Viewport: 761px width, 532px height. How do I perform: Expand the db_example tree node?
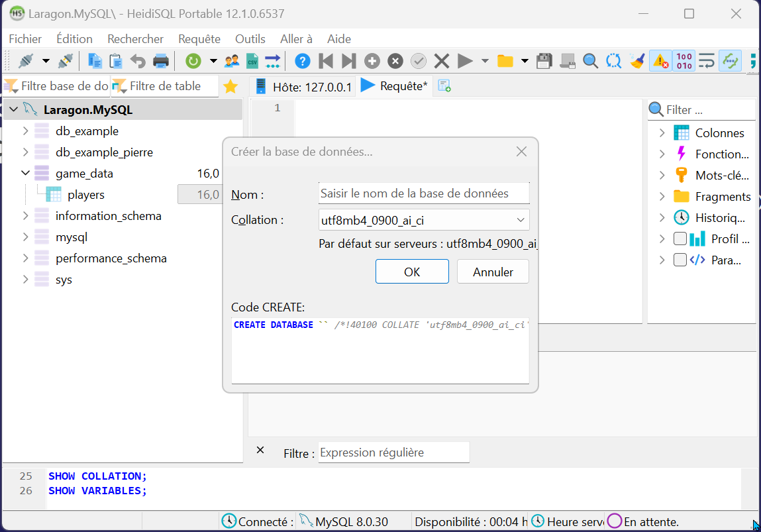pos(26,131)
